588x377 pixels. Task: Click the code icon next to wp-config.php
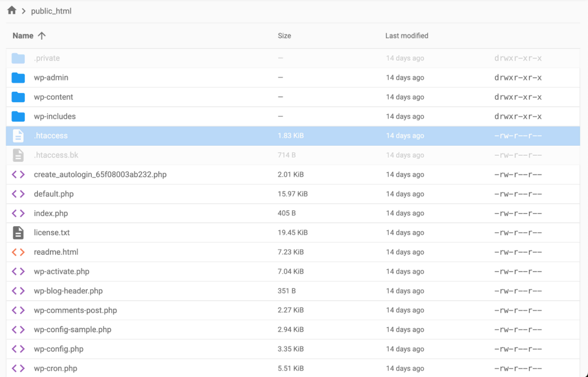click(x=18, y=348)
